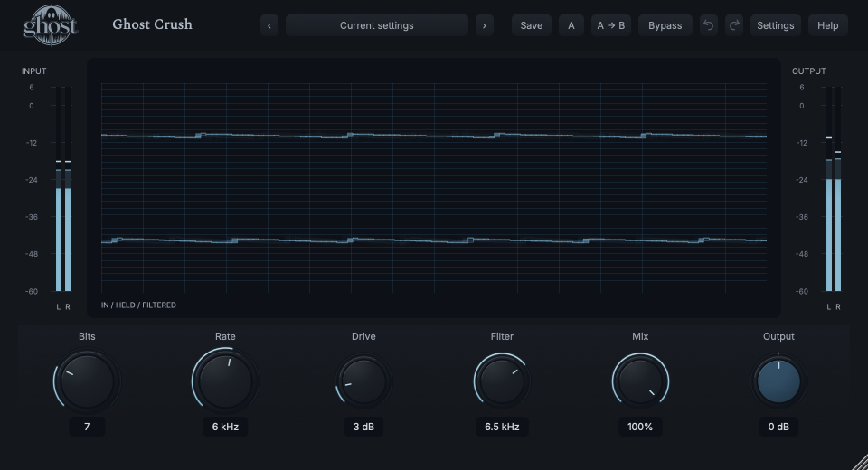The image size is (868, 470).
Task: Grab the resize handle in the corner
Action: tap(860, 462)
